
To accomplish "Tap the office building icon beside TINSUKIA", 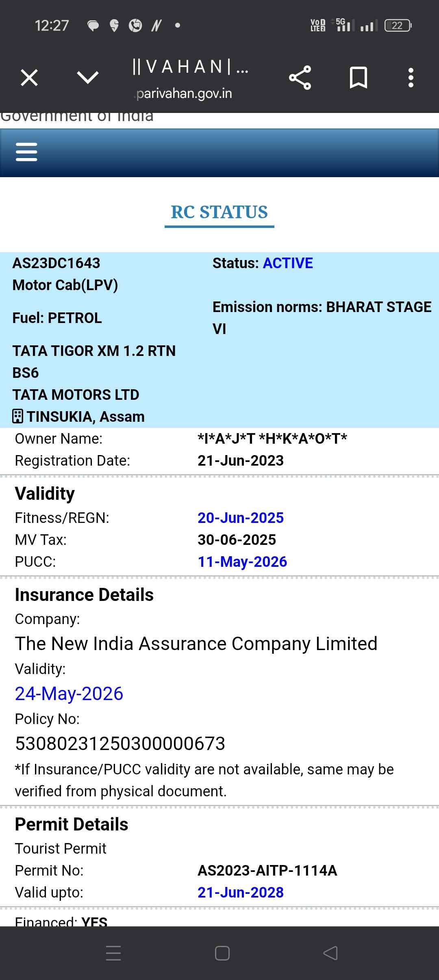I will pos(17,416).
